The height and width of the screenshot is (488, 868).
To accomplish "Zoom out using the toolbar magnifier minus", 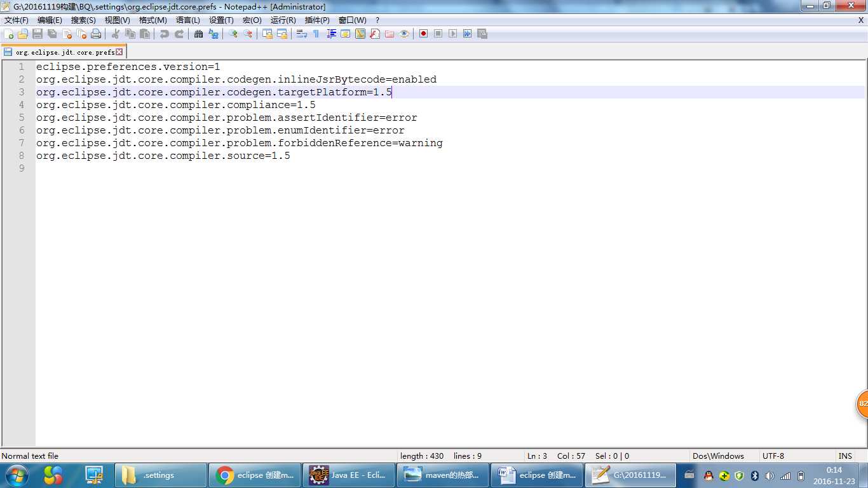I will pyautogui.click(x=247, y=34).
